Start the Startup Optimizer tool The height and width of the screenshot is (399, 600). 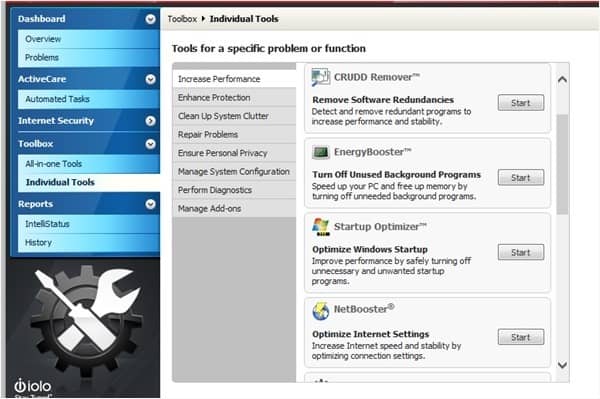pos(521,252)
